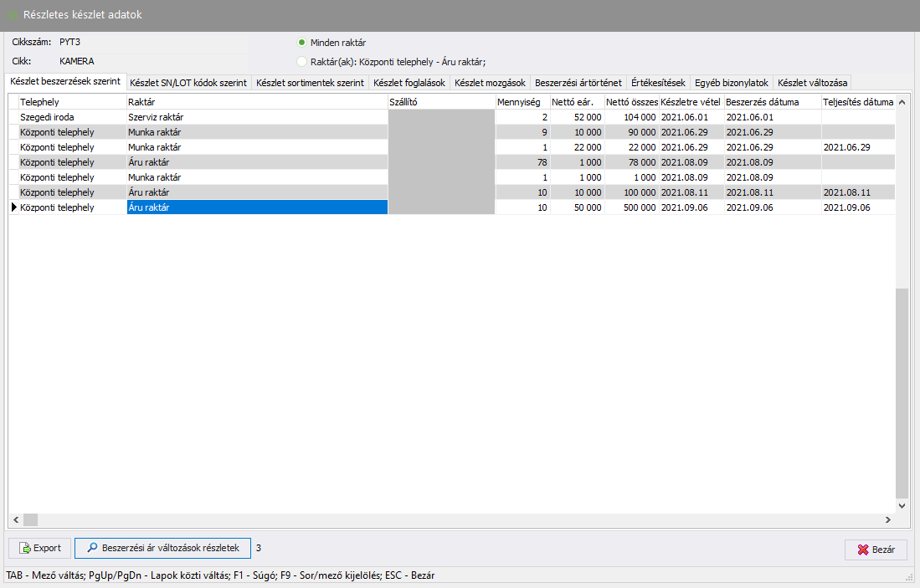Close the window with Bezár button
Image resolution: width=920 pixels, height=588 pixels.
tap(876, 550)
